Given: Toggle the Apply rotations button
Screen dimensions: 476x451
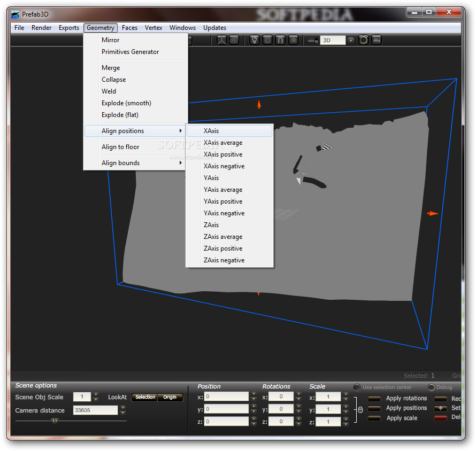Looking at the screenshot, I should click(374, 399).
